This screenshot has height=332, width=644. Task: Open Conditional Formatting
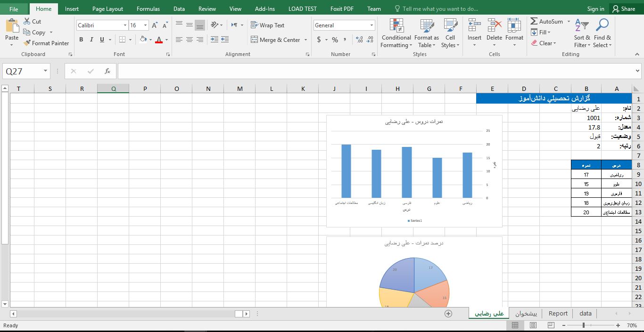[396, 33]
